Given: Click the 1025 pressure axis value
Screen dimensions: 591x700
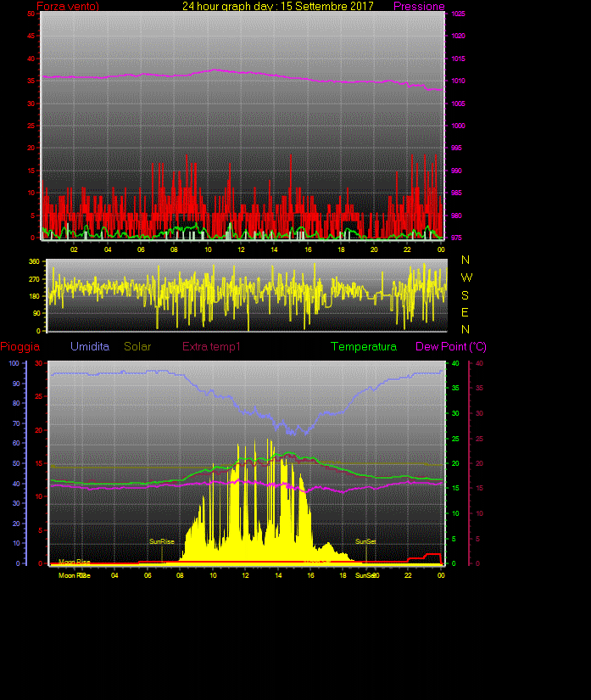Looking at the screenshot, I should (458, 14).
